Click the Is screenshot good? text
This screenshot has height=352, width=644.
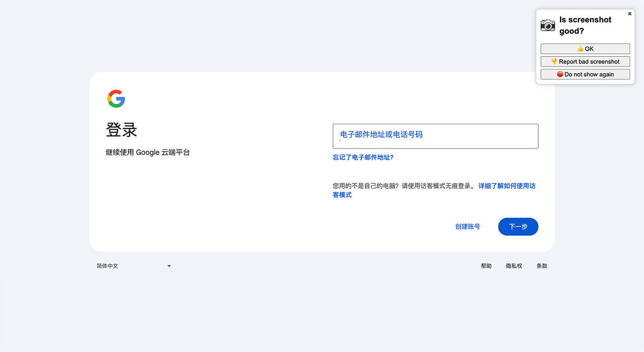(585, 25)
